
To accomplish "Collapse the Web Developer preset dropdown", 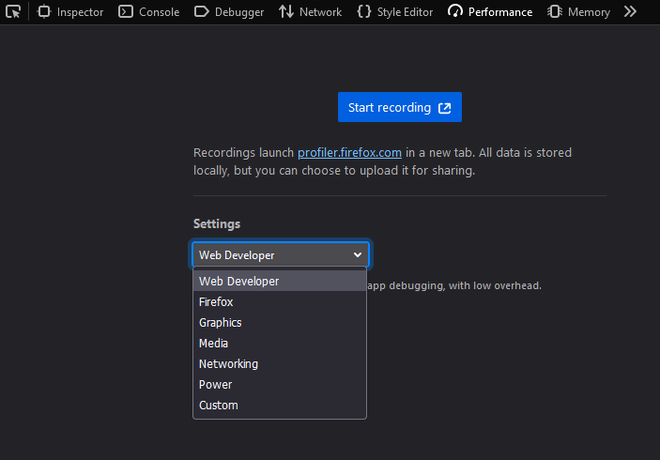I will tap(280, 255).
